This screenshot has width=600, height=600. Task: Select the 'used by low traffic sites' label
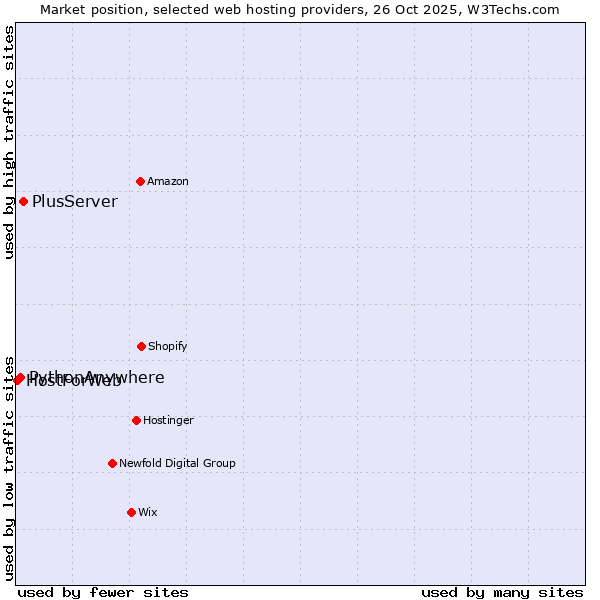tap(9, 467)
